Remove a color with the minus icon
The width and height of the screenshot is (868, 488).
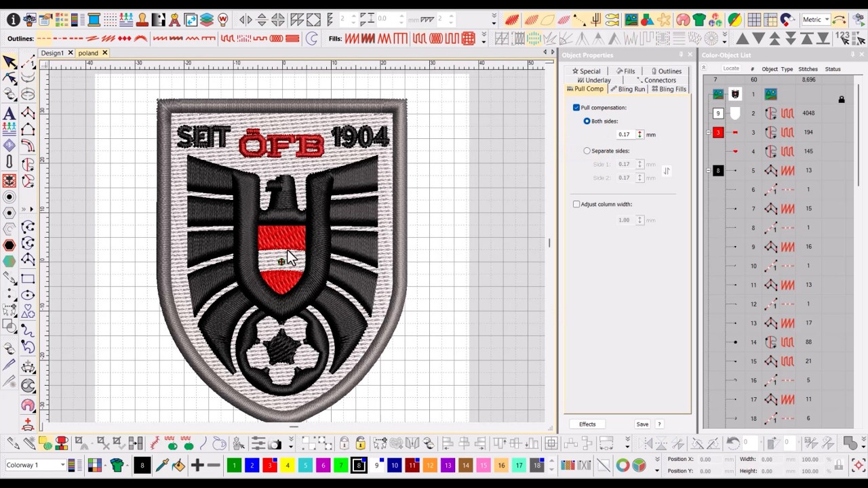pyautogui.click(x=213, y=465)
